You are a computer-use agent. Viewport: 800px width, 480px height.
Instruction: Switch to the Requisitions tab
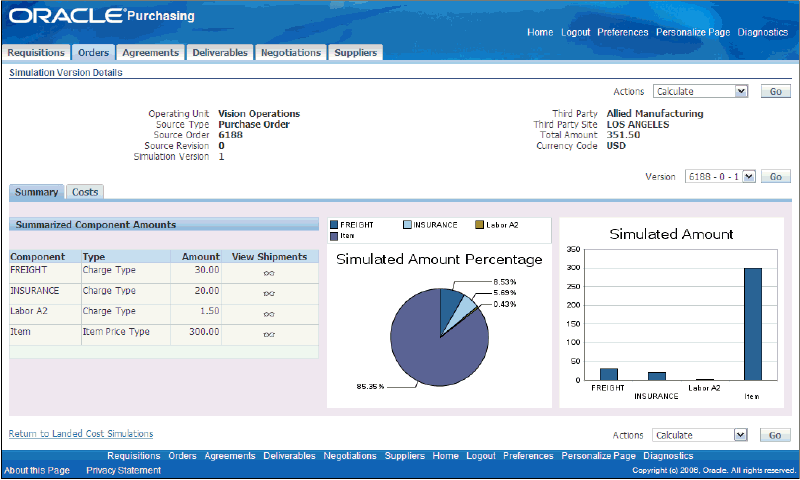pos(36,53)
